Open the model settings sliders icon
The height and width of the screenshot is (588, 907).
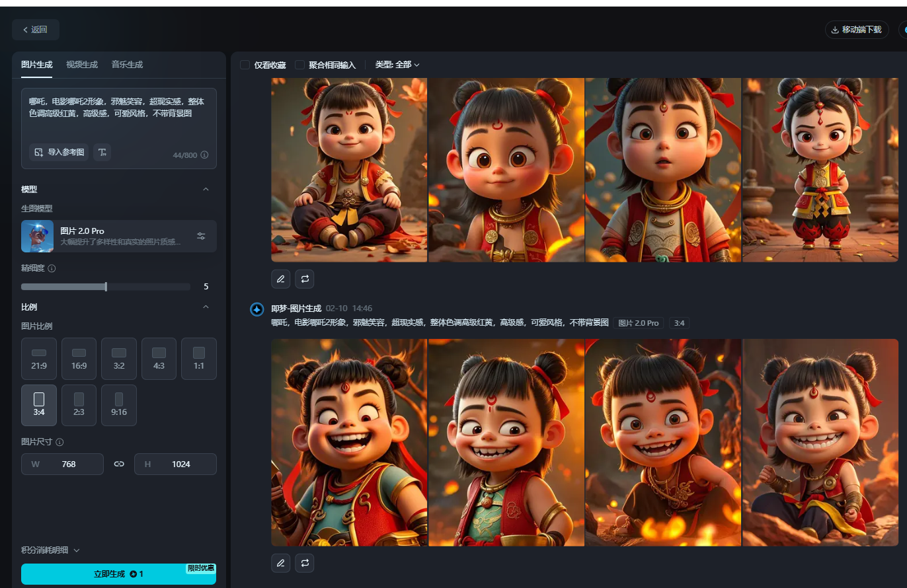[x=202, y=236]
